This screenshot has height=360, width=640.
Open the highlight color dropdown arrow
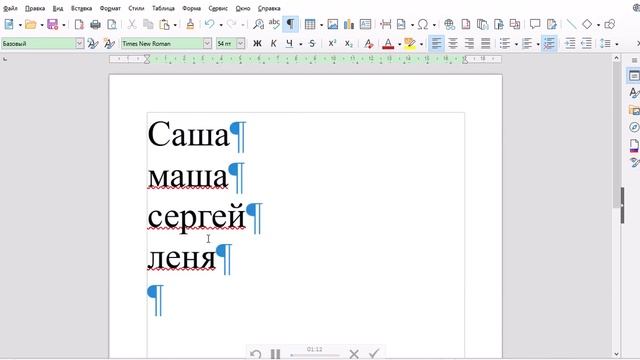pos(421,44)
